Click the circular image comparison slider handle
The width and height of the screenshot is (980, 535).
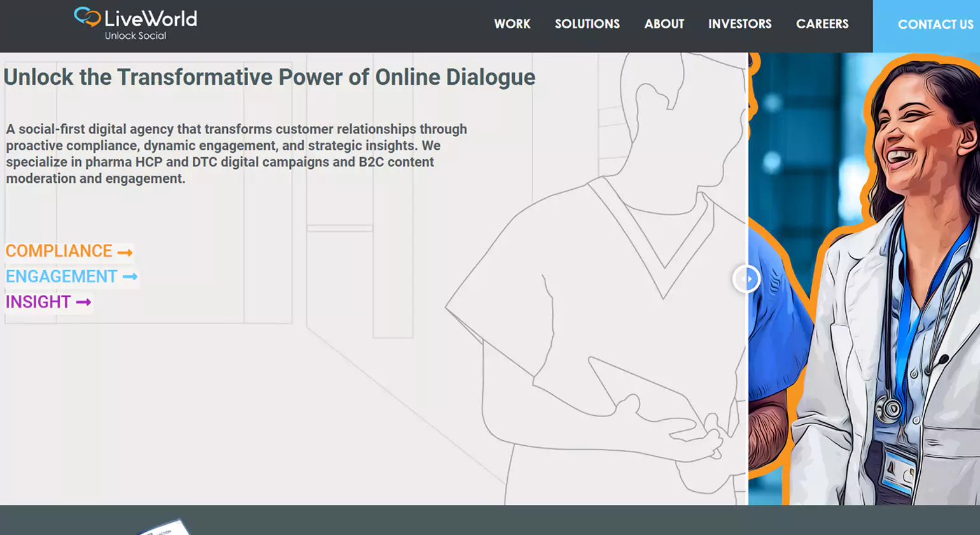click(746, 279)
